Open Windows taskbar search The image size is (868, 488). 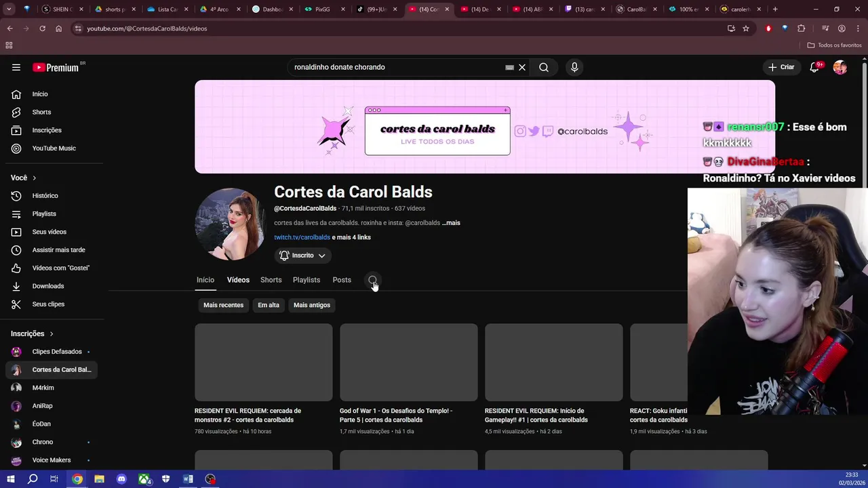click(33, 479)
